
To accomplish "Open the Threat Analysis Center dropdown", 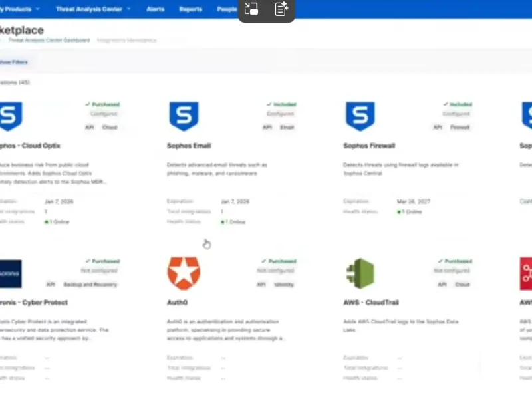I will pos(93,9).
